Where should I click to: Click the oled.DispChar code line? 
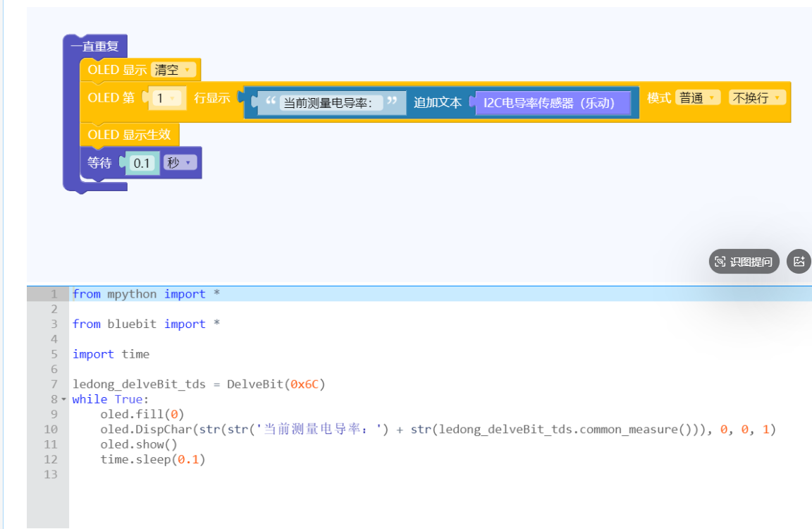[x=438, y=429]
